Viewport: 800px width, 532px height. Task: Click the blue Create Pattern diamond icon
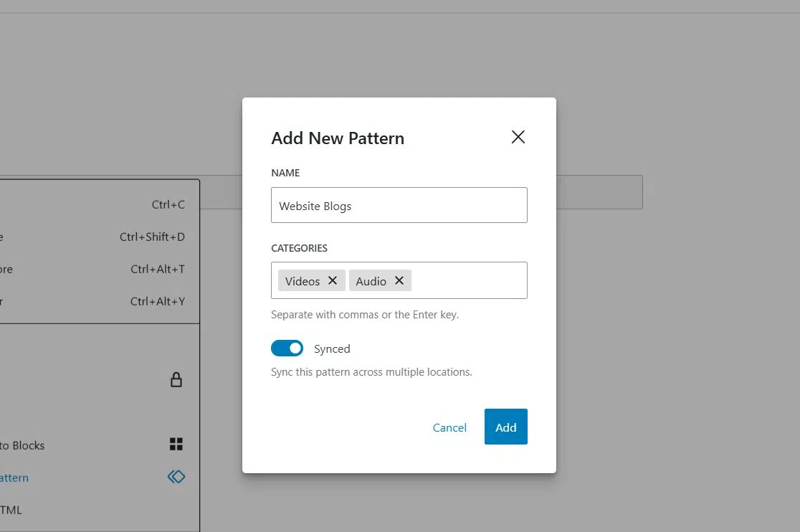176,476
